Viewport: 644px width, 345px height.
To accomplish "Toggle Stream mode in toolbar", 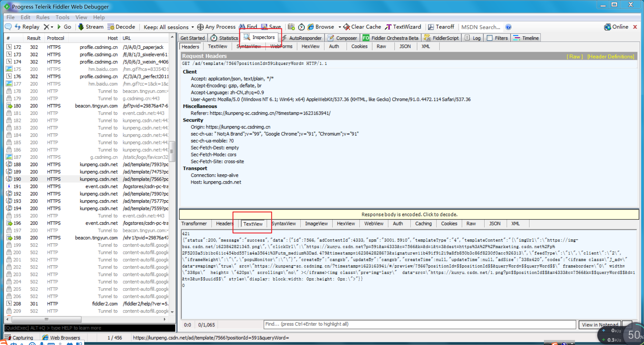I will pos(91,27).
